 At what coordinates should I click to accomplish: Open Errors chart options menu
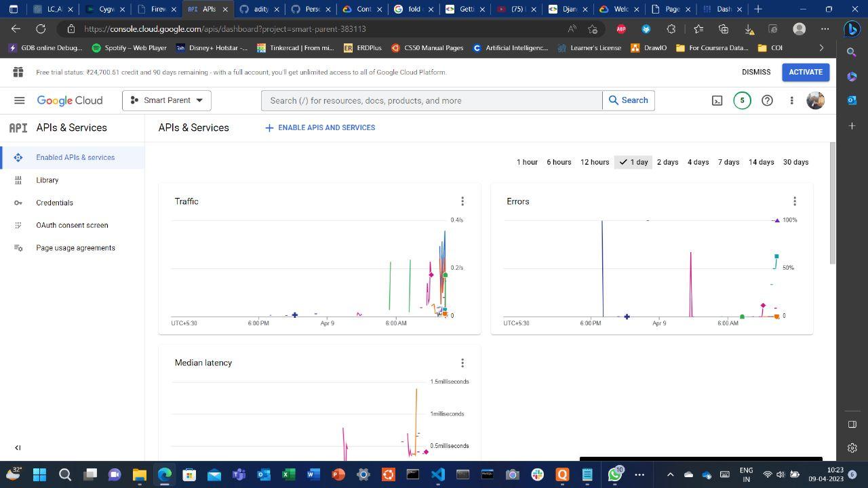coord(795,201)
